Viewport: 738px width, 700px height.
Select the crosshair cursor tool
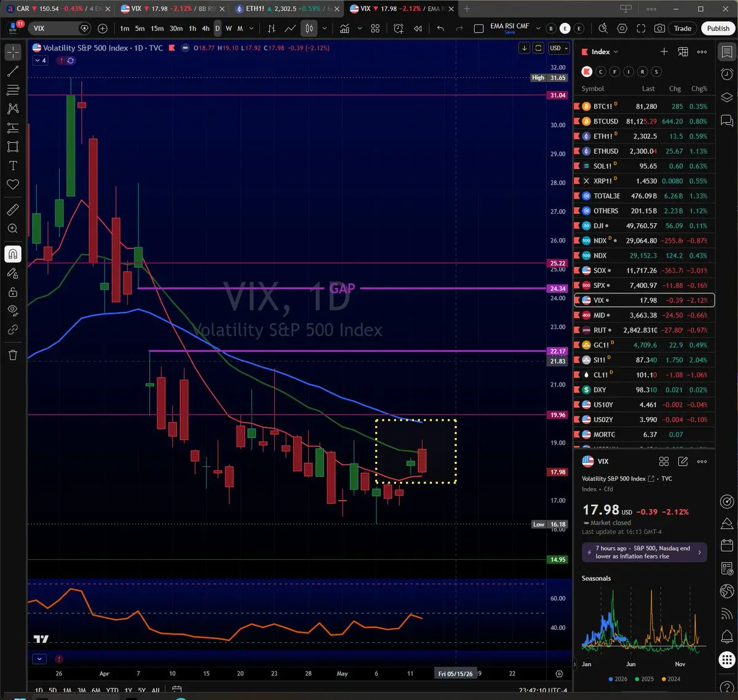pos(13,52)
